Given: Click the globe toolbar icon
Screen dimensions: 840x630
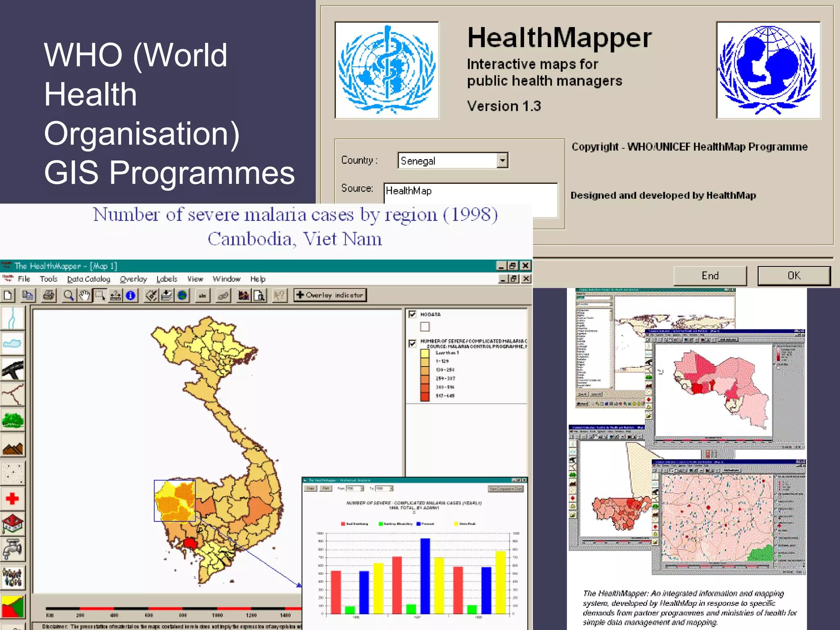Looking at the screenshot, I should click(182, 295).
